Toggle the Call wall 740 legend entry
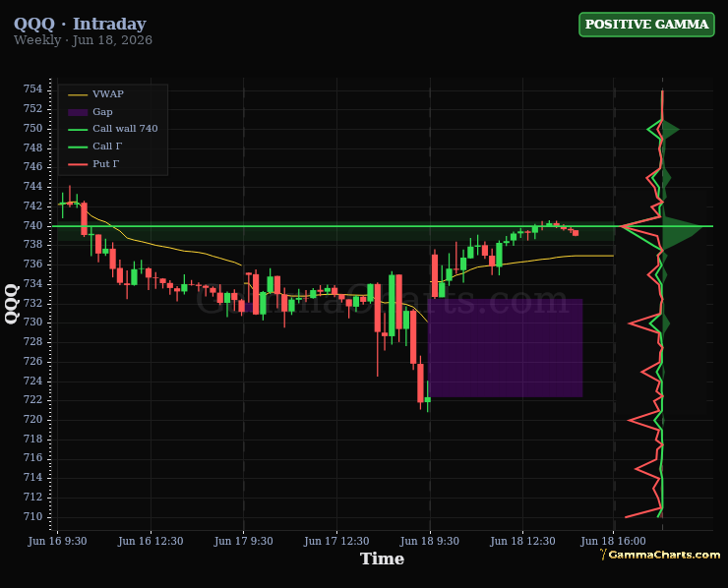 pyautogui.click(x=113, y=129)
